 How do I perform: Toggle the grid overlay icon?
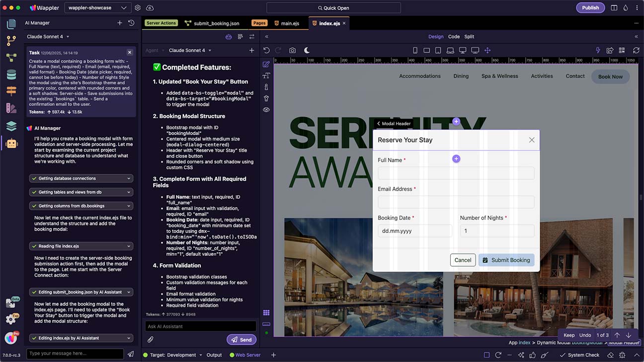click(x=266, y=312)
